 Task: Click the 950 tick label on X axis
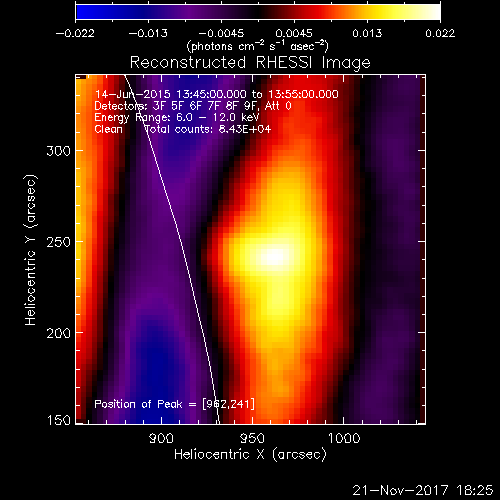click(252, 438)
